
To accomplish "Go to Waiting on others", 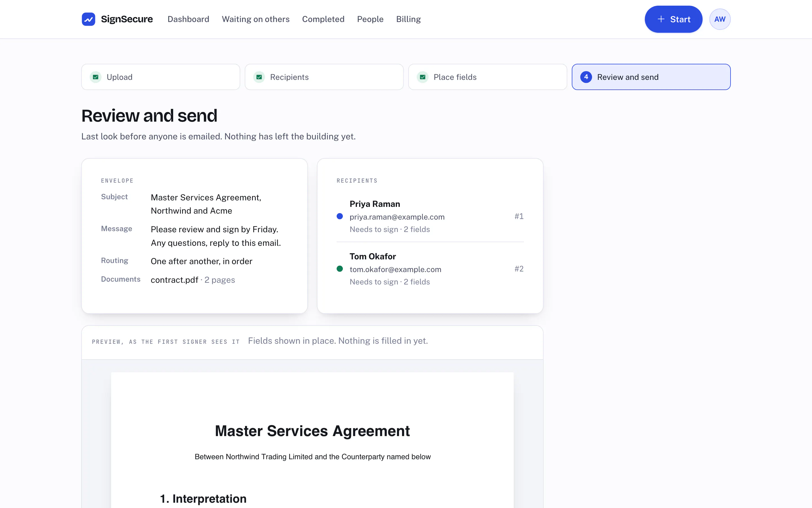I will [255, 19].
